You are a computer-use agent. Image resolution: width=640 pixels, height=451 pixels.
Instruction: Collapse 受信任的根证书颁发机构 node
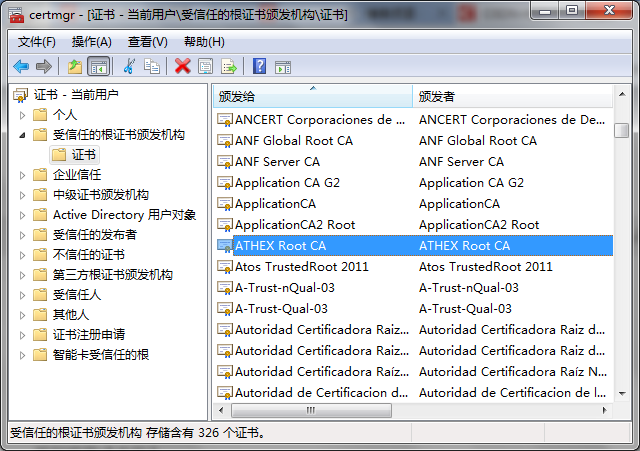(22, 135)
